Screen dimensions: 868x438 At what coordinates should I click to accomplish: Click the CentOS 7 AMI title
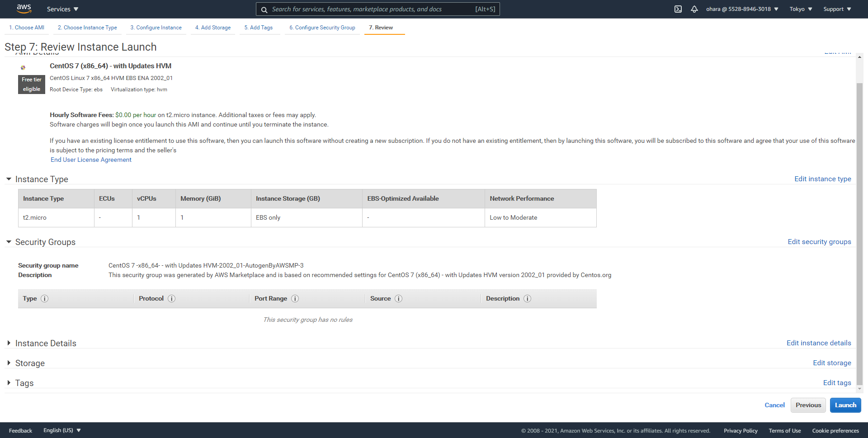[x=110, y=66]
